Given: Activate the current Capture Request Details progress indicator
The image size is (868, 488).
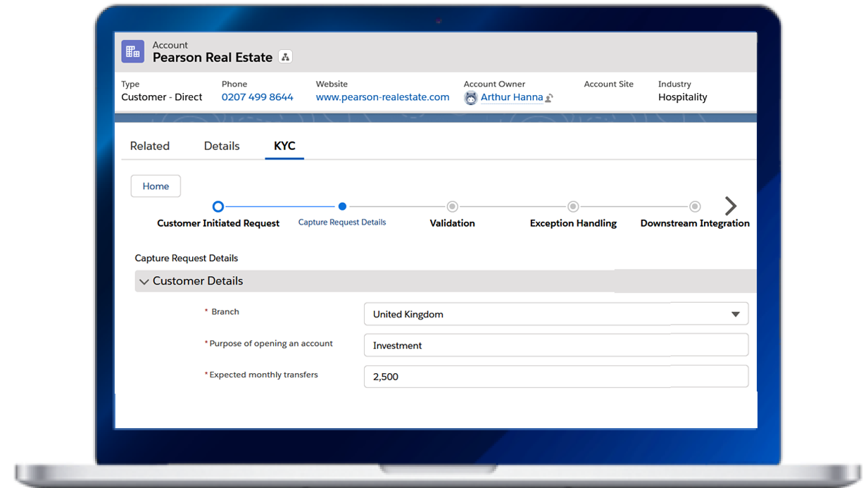Looking at the screenshot, I should 342,206.
